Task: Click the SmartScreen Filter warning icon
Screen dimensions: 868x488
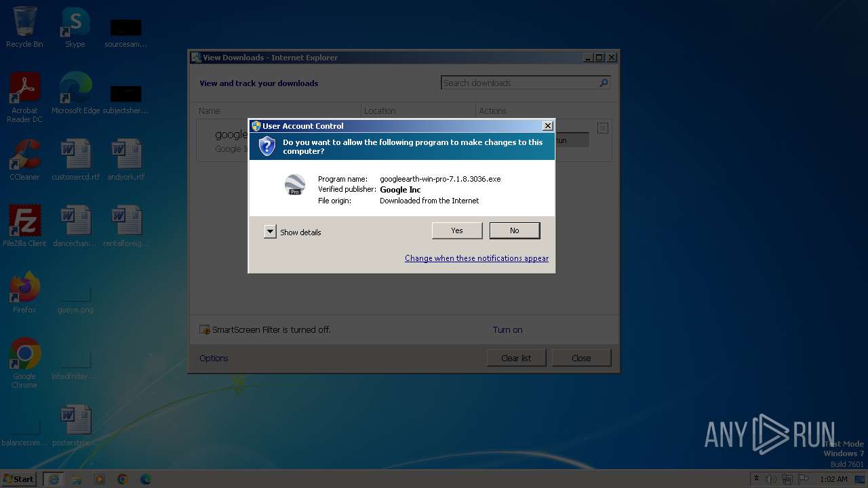Action: point(205,330)
